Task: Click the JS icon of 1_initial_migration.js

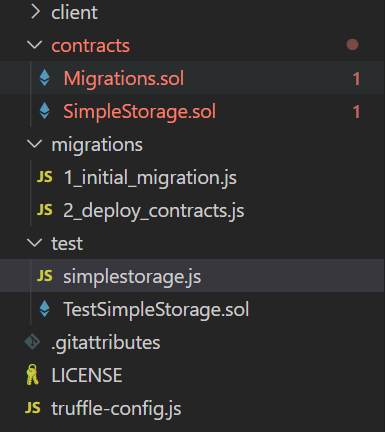Action: [x=45, y=177]
